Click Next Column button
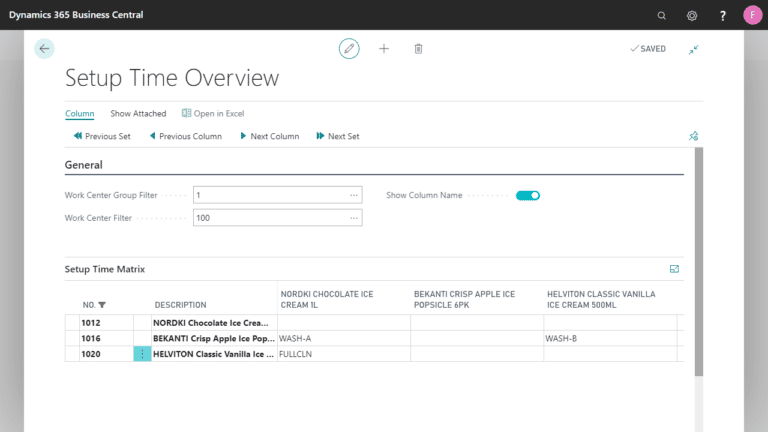768x432 pixels. coord(269,136)
